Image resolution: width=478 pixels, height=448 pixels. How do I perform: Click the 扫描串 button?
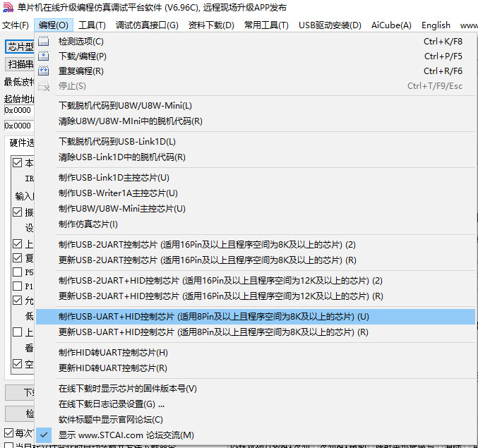[20, 64]
